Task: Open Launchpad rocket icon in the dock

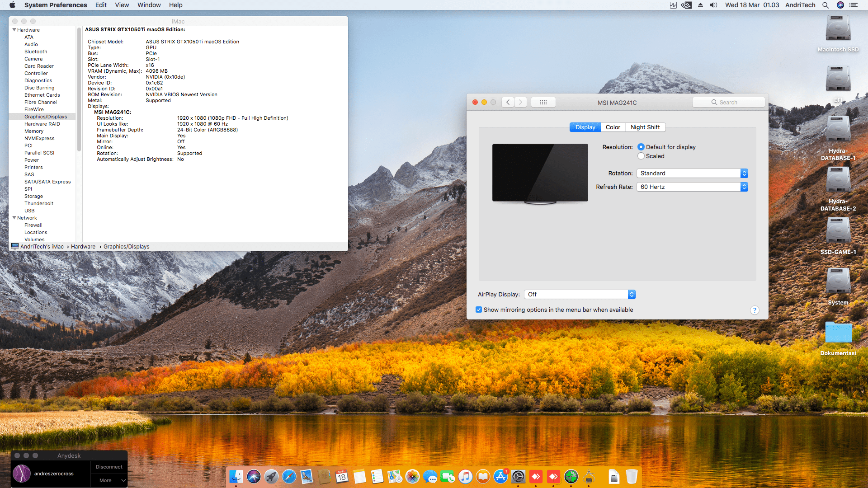Action: [x=271, y=476]
